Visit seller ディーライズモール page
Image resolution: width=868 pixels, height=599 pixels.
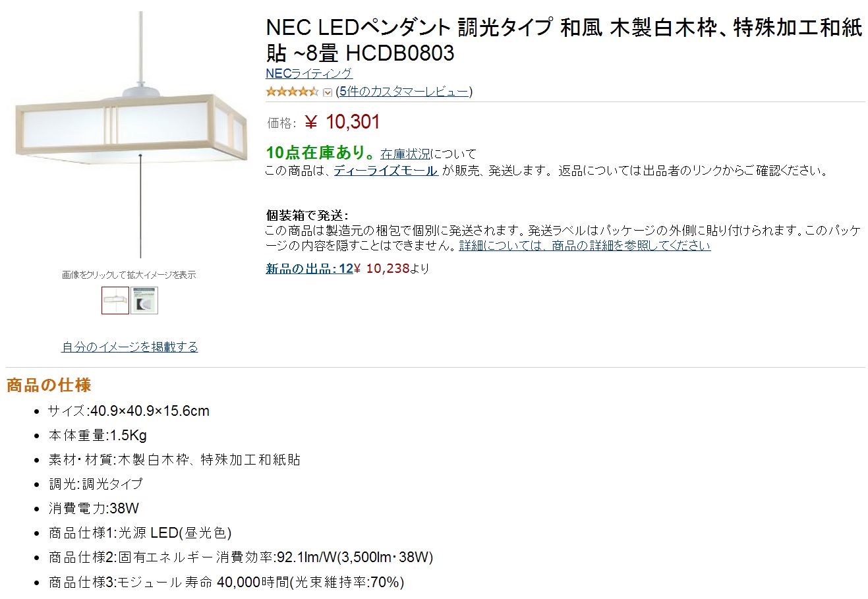coord(386,171)
